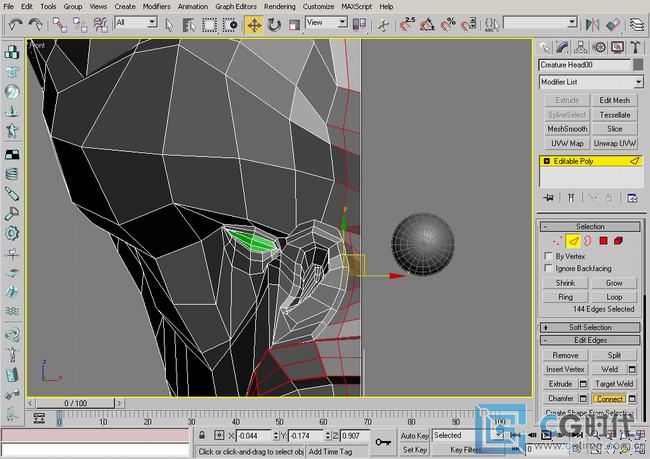Viewport: 650px width, 459px height.
Task: Click the Unwrap UVW button
Action: (x=615, y=143)
